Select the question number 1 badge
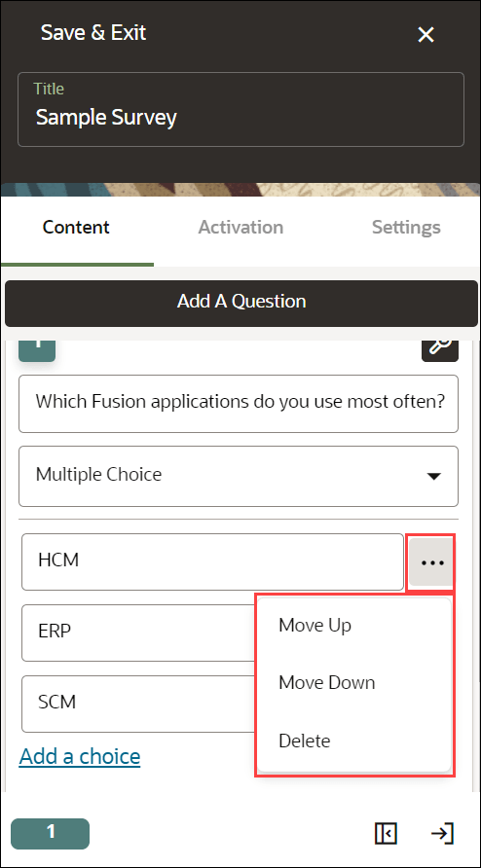The image size is (481, 868). point(37,348)
